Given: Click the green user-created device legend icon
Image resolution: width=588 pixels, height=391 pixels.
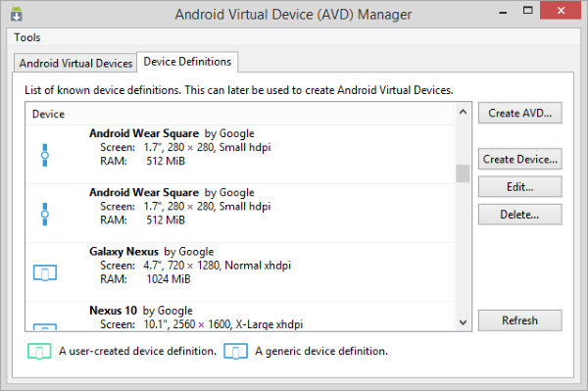Looking at the screenshot, I should (x=39, y=351).
